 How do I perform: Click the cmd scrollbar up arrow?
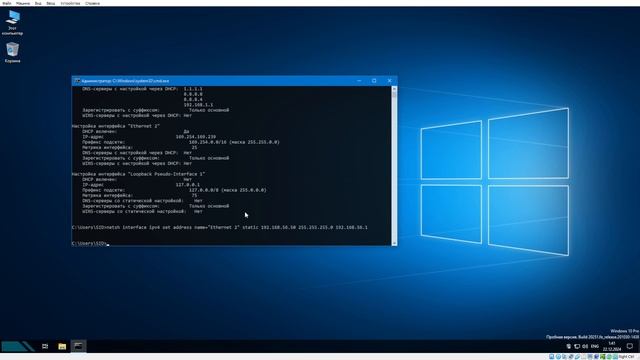[394, 88]
